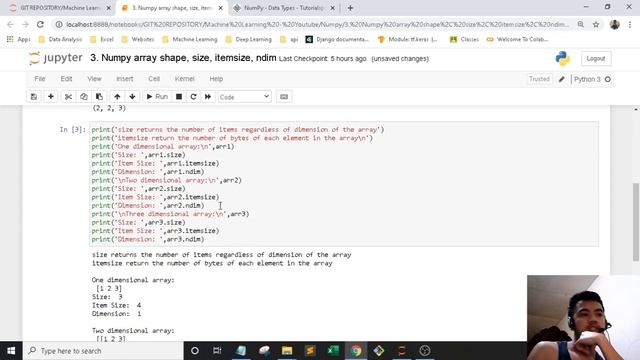The height and width of the screenshot is (360, 640).
Task: Restart the kernel with the circular arrow
Action: [x=193, y=97]
